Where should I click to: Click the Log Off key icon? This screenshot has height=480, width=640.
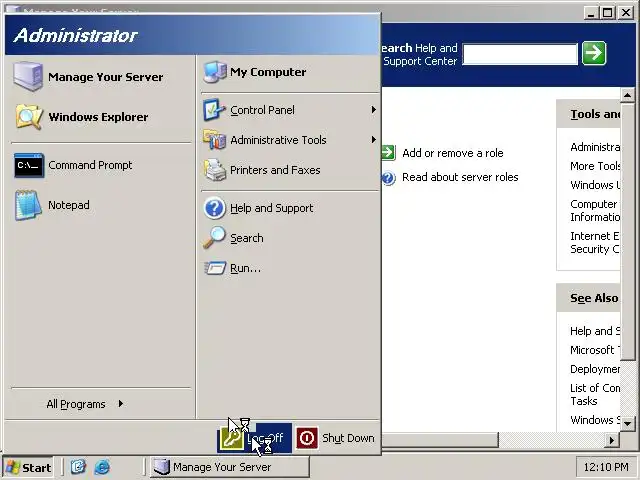point(232,438)
